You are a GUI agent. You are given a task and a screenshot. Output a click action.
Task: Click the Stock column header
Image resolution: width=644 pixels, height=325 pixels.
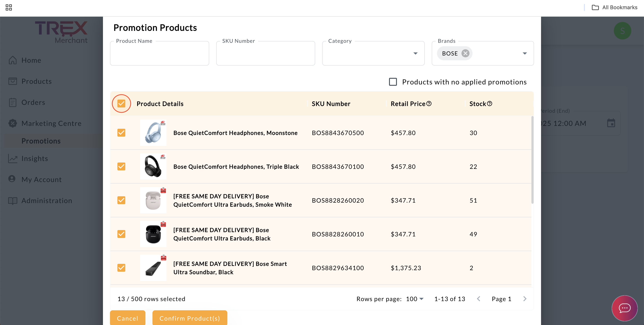(x=478, y=104)
